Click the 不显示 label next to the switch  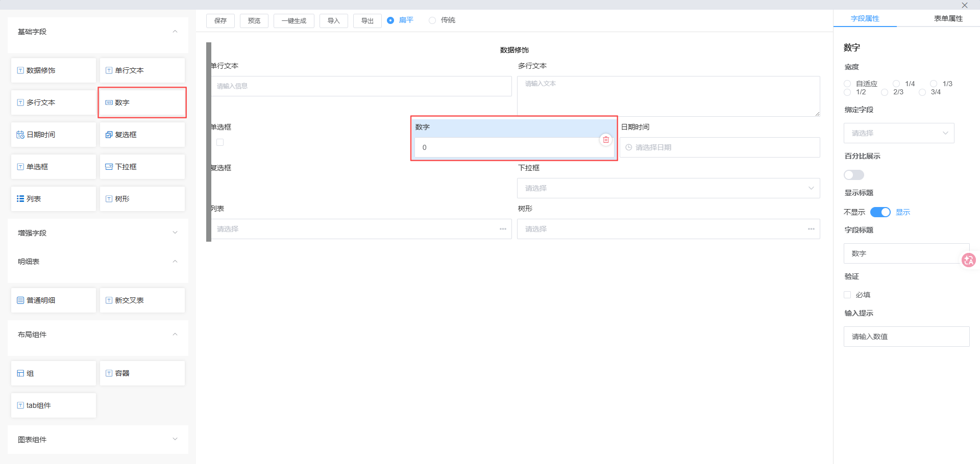[854, 212]
